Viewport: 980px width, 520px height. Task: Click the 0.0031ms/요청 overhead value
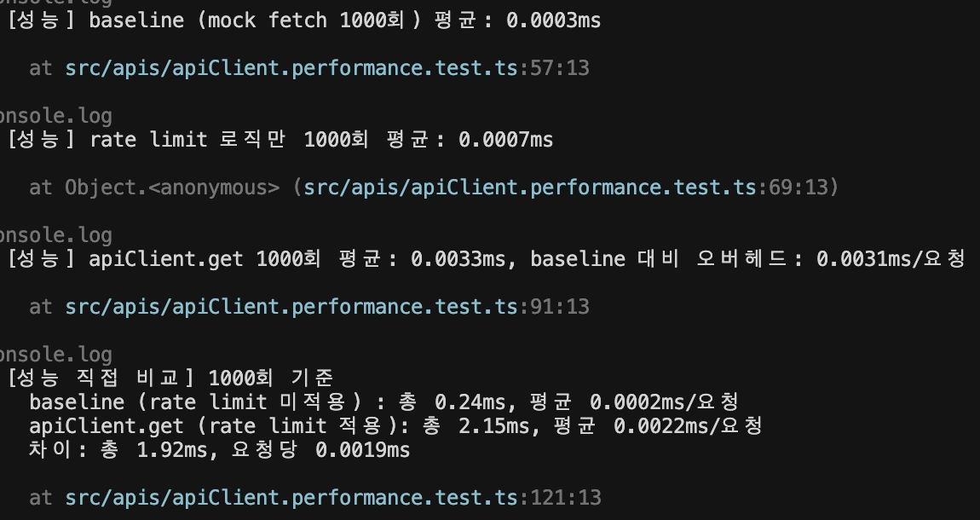coord(891,259)
